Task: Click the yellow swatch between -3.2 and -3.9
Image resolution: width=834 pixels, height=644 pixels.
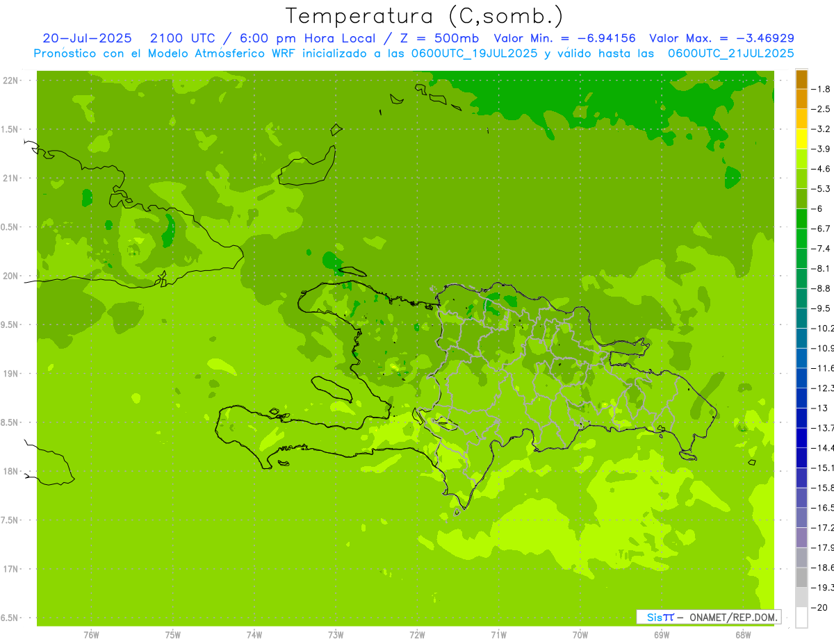Action: [x=801, y=139]
